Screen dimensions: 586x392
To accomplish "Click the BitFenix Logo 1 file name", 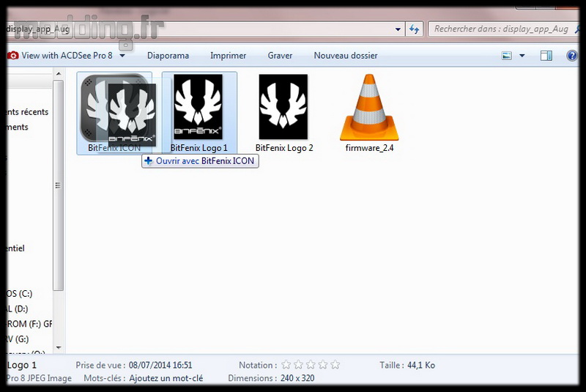I will click(199, 148).
